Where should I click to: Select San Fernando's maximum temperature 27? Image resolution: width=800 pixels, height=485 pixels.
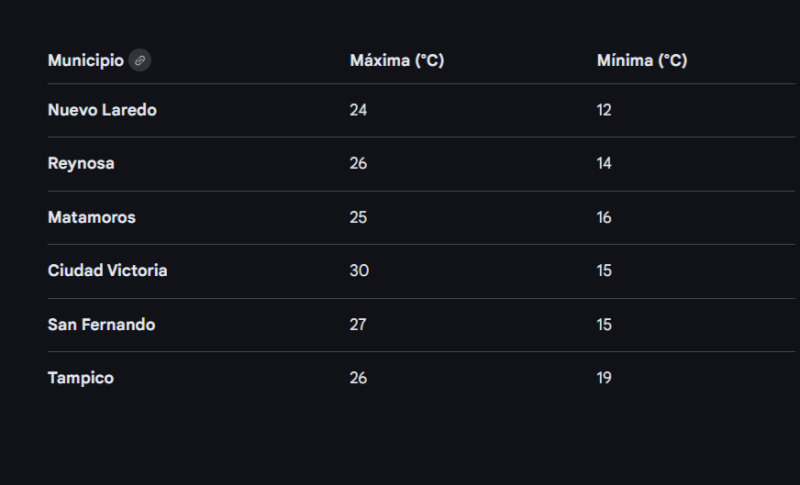point(358,325)
